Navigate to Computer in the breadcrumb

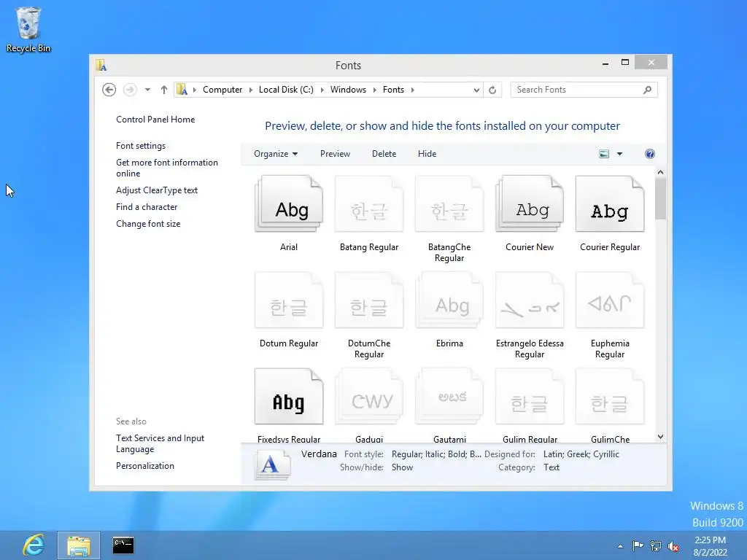(222, 90)
